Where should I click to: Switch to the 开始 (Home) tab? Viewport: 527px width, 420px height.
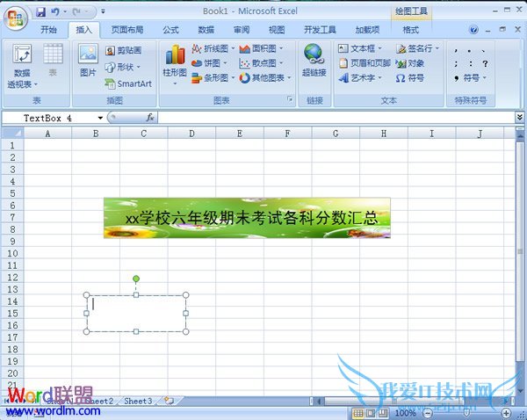[x=48, y=30]
